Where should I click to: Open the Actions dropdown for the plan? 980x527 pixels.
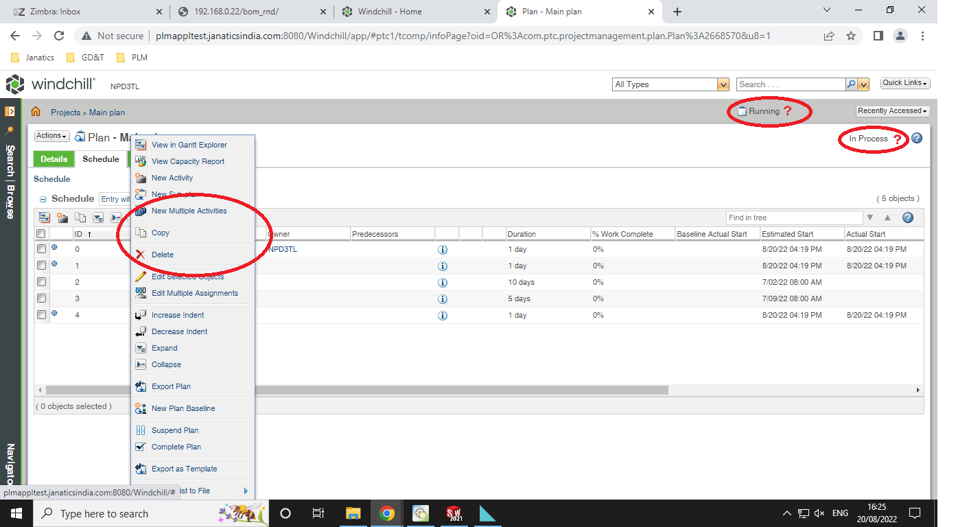coord(51,135)
